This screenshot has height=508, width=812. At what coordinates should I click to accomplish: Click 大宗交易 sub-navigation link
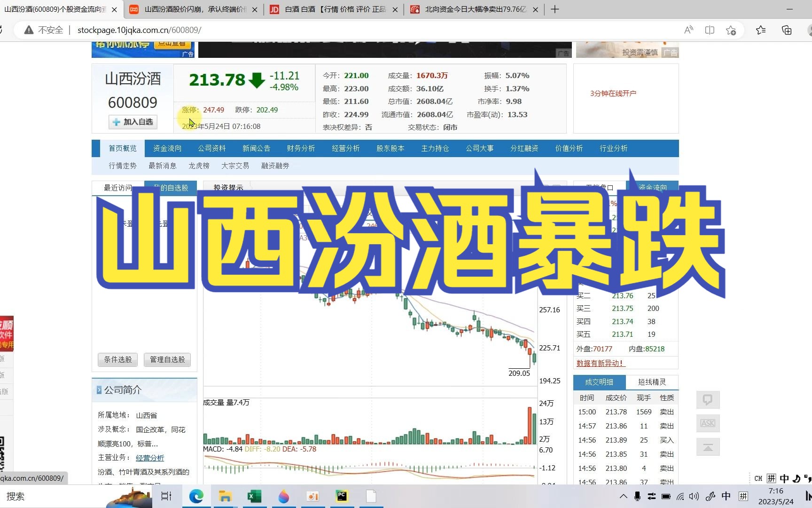[x=235, y=166]
